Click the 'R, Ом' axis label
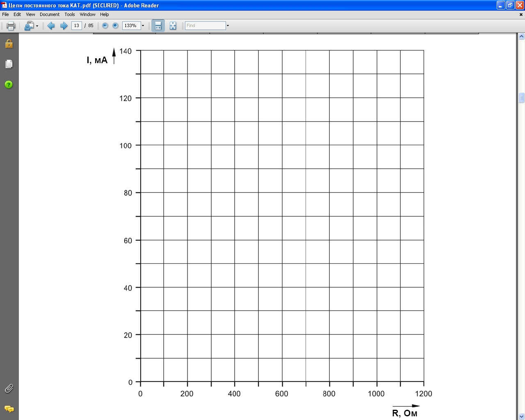This screenshot has width=525, height=420. tap(404, 413)
